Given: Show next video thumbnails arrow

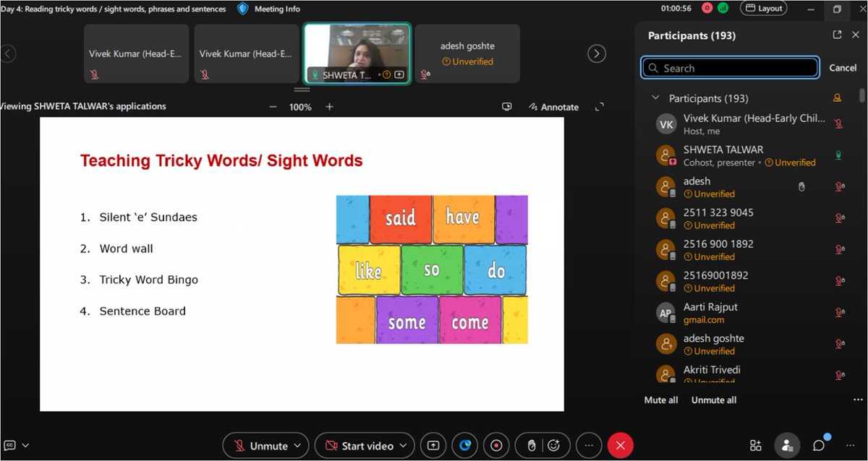Looking at the screenshot, I should tap(597, 53).
